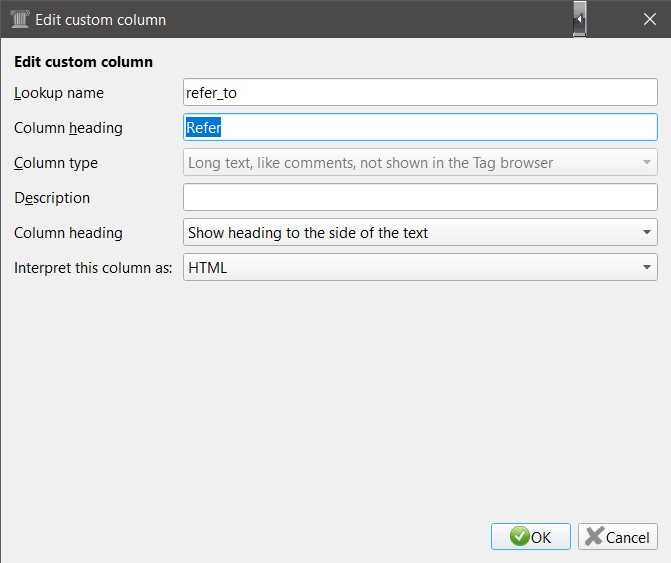Click the bold 'Edit custom column' heading
Image resolution: width=671 pixels, height=563 pixels.
coord(83,62)
